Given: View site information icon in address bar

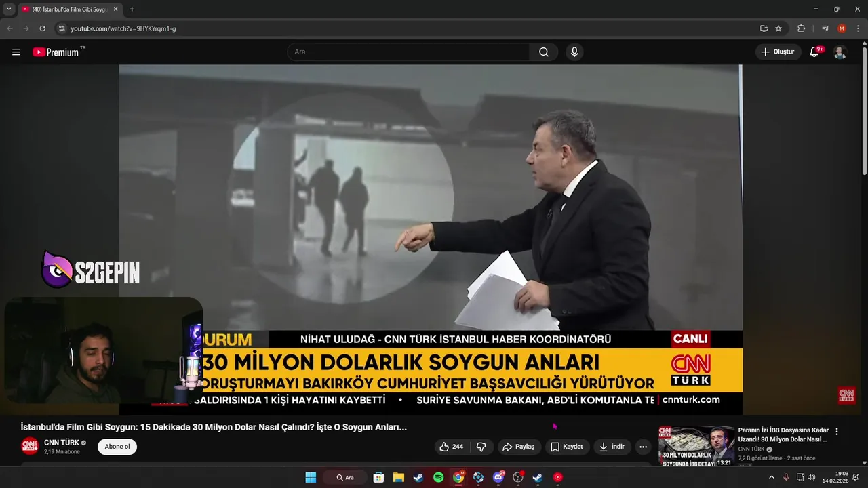Looking at the screenshot, I should 62,28.
